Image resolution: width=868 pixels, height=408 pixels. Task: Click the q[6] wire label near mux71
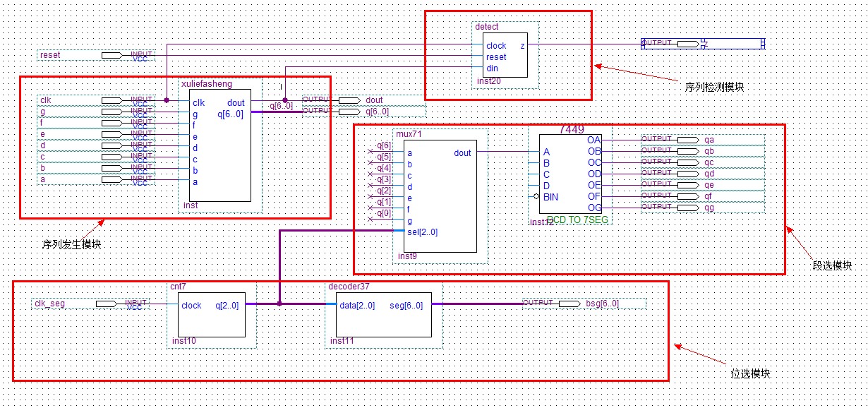pos(383,145)
